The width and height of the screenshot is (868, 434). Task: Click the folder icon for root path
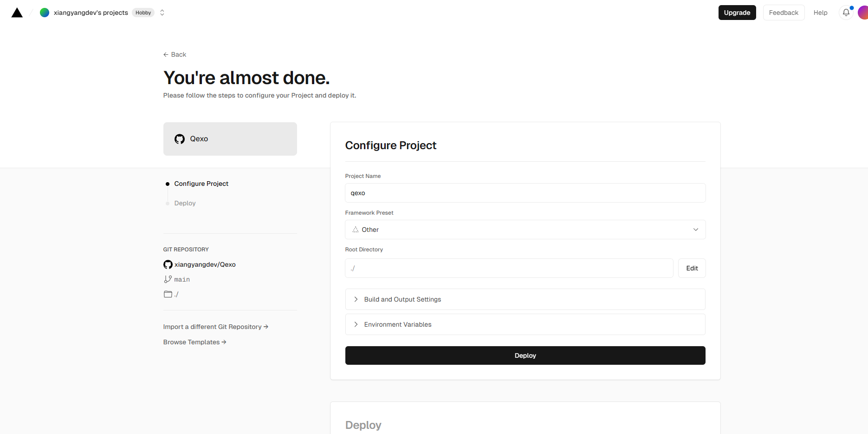pyautogui.click(x=168, y=294)
